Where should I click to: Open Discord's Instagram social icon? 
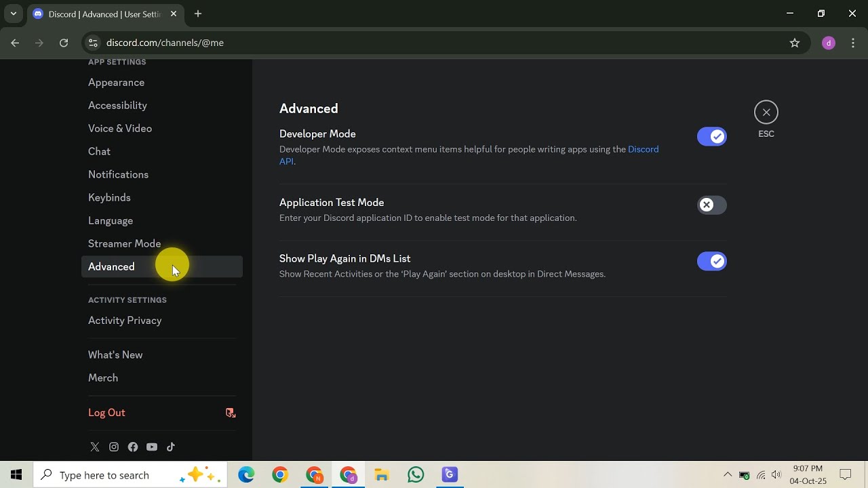pyautogui.click(x=114, y=447)
